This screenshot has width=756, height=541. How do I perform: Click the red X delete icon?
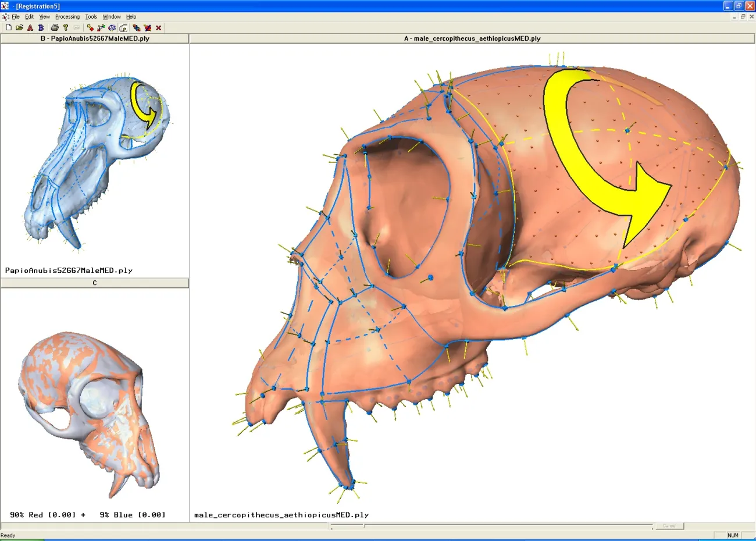pyautogui.click(x=158, y=27)
